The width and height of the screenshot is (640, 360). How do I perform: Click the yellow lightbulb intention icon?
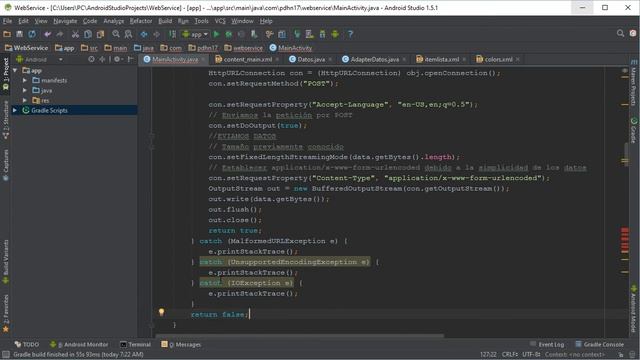tap(162, 313)
